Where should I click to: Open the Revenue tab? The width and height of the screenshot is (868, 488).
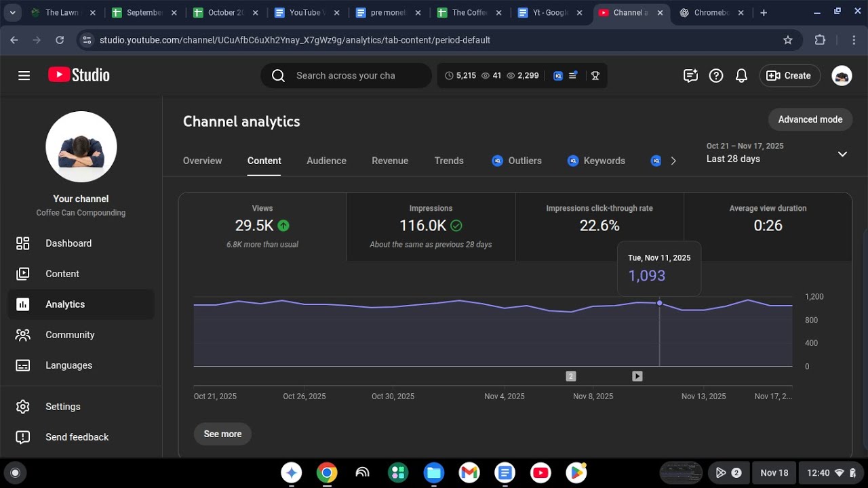pos(390,161)
